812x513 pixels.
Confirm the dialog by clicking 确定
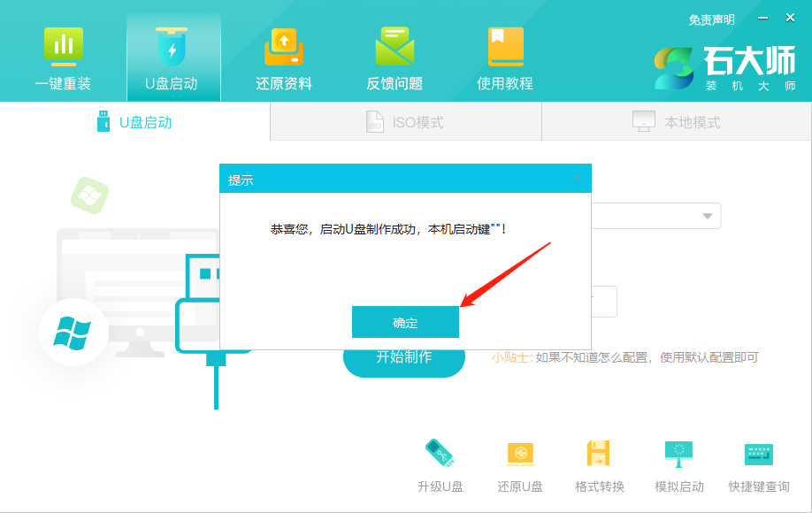coord(405,322)
